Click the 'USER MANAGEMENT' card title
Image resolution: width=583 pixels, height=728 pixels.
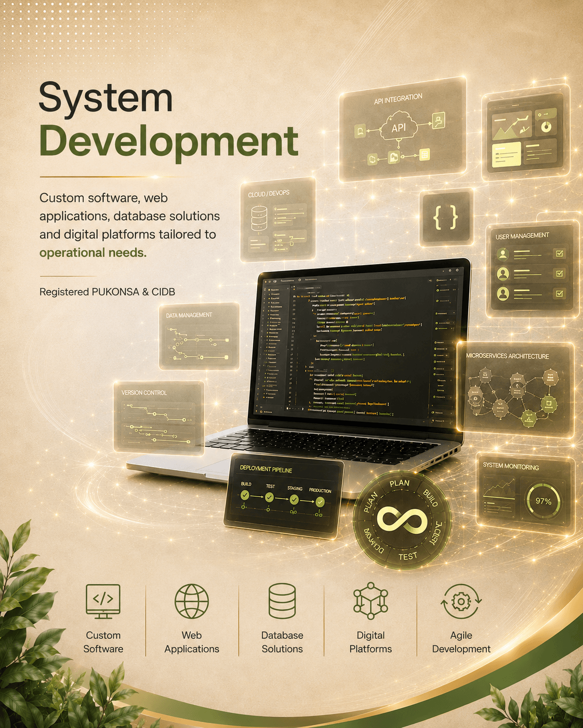point(522,236)
